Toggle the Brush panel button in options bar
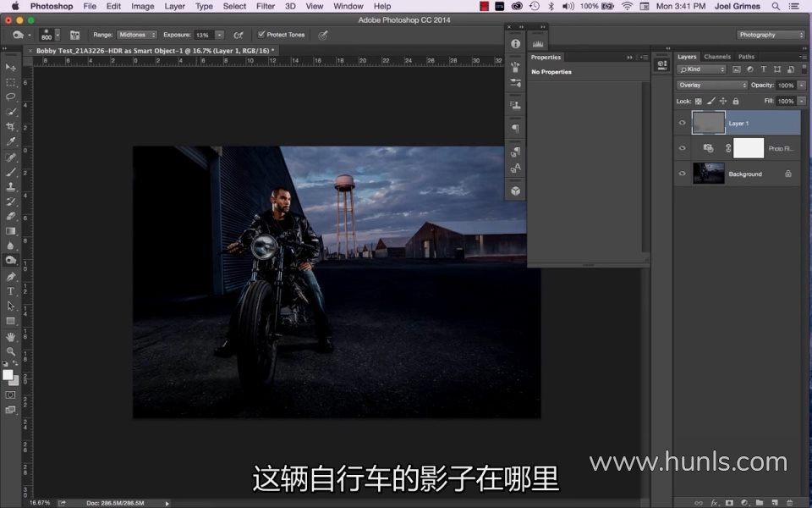This screenshot has width=812, height=508. [x=74, y=36]
